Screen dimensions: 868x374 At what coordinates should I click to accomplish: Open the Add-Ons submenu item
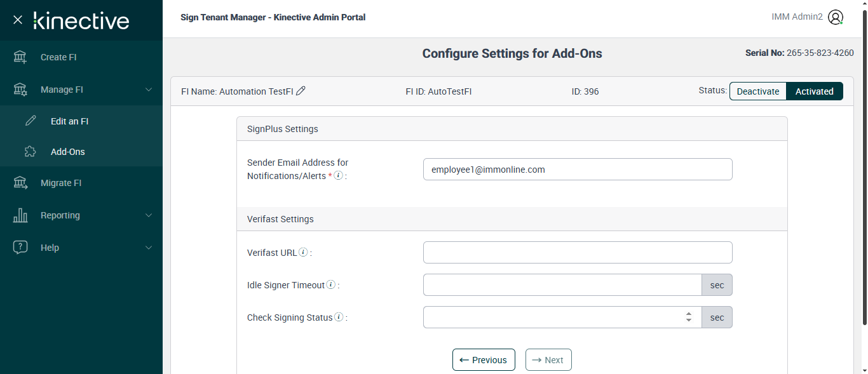[x=67, y=152]
